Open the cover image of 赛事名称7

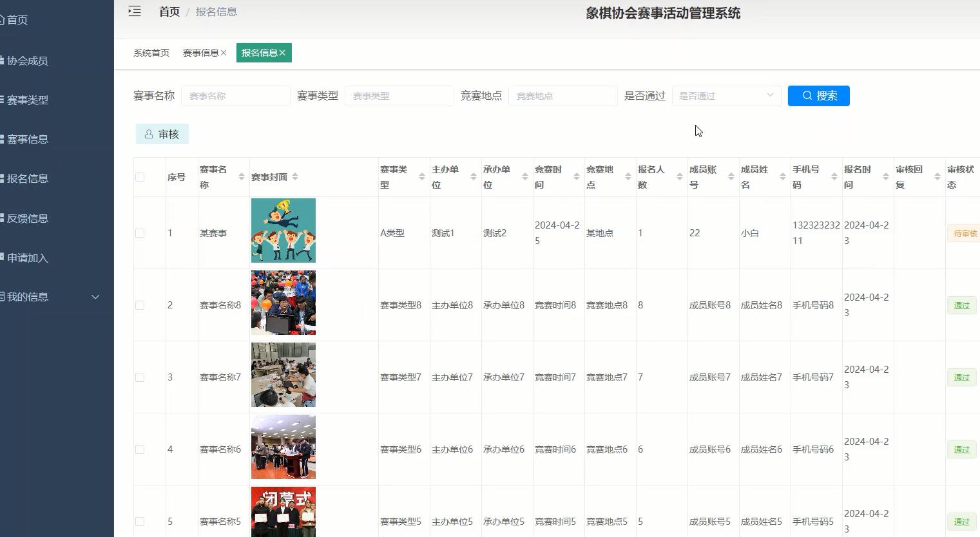tap(283, 375)
